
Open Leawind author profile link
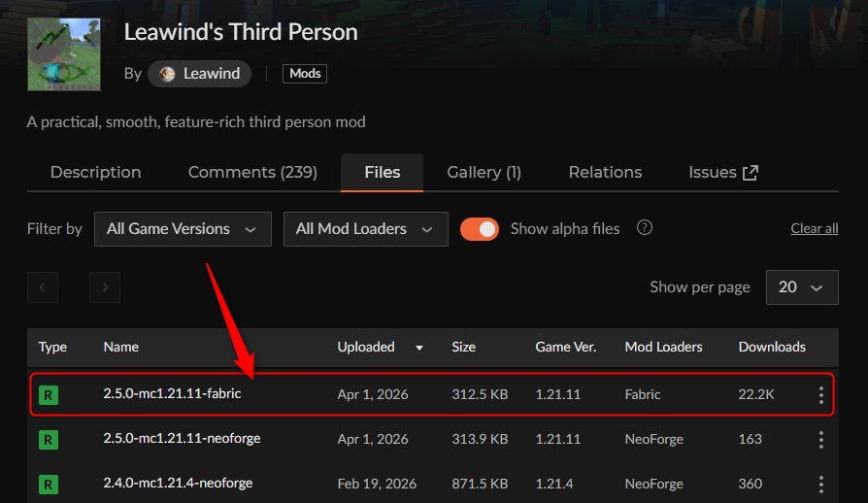tap(199, 74)
